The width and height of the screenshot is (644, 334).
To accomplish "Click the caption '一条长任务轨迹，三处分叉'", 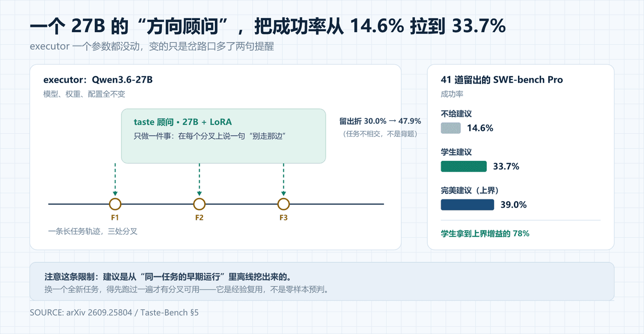I will 93,231.
